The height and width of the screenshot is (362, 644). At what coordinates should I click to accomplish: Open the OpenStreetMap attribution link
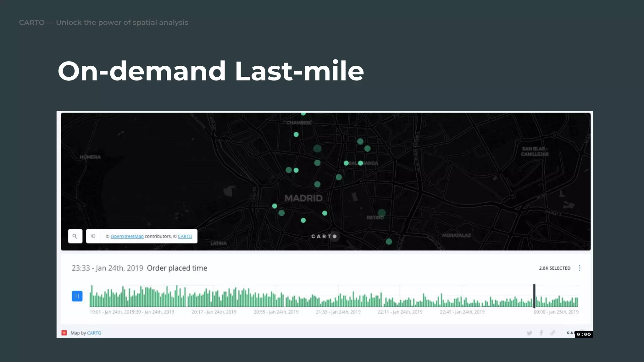(127, 236)
